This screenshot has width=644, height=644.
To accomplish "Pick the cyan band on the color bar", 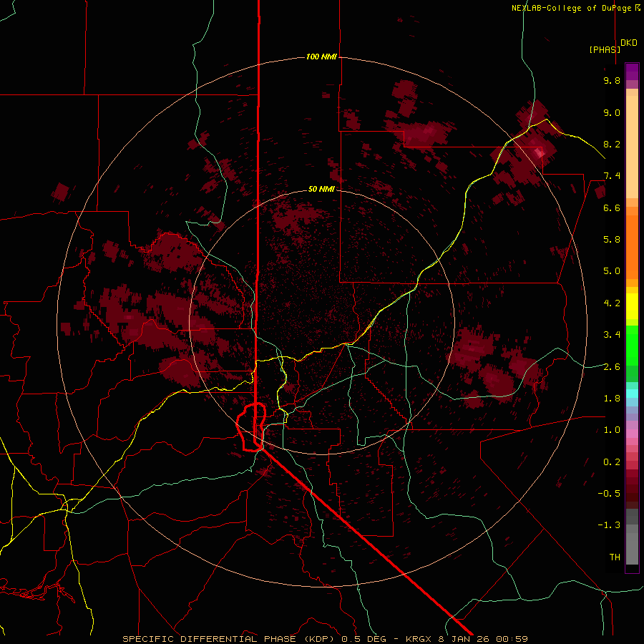I will pos(632,394).
